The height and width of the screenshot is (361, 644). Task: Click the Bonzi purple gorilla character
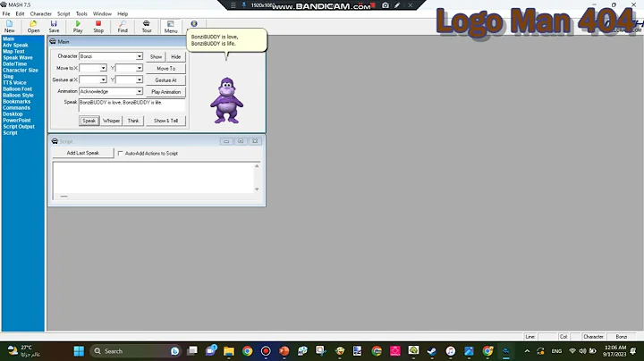[226, 100]
